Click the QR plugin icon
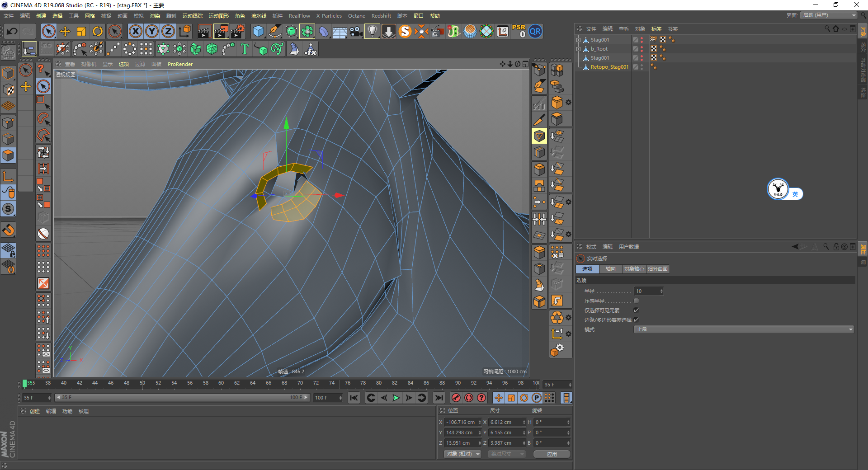868x470 pixels. click(x=535, y=31)
